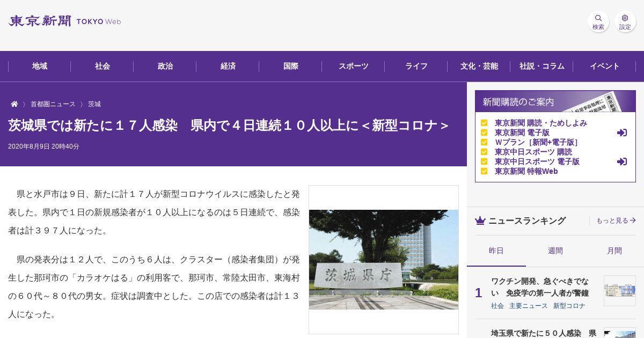This screenshot has height=338, width=644.
Task: Click the もっと見る link
Action: pyautogui.click(x=616, y=221)
